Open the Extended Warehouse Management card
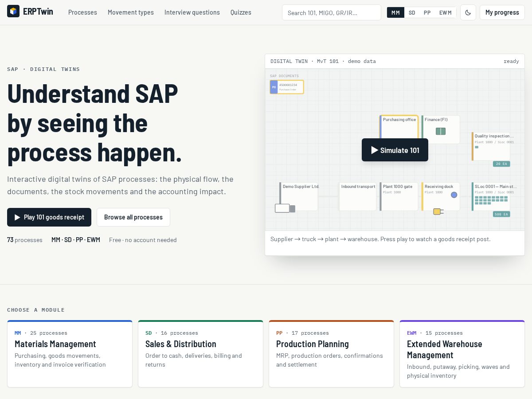Viewport: 532px width, 399px height. 462,354
